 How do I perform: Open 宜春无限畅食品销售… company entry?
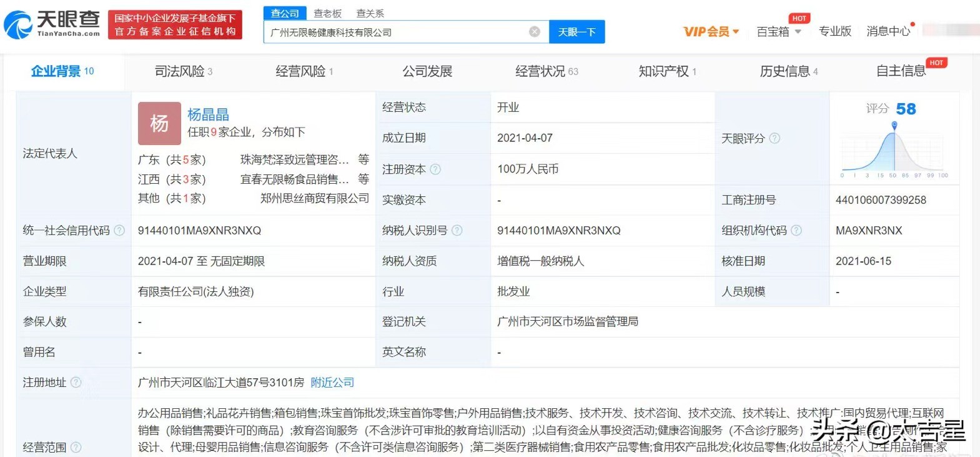295,180
